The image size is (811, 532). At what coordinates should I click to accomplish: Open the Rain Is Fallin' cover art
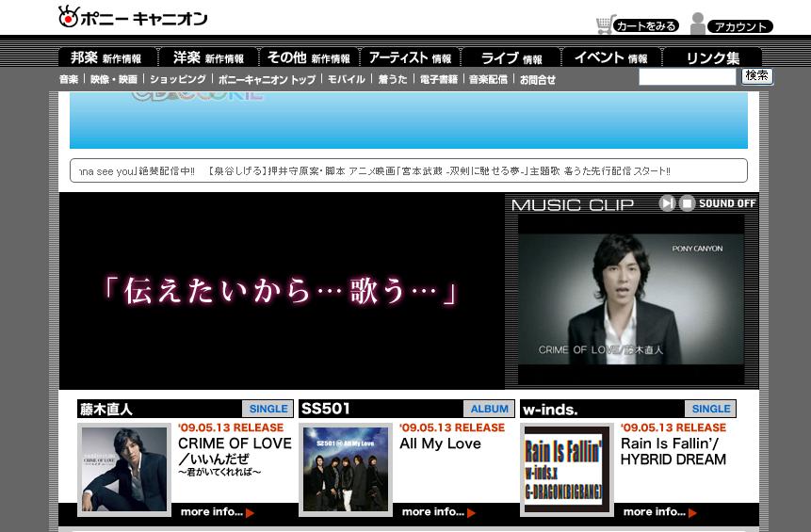(567, 470)
